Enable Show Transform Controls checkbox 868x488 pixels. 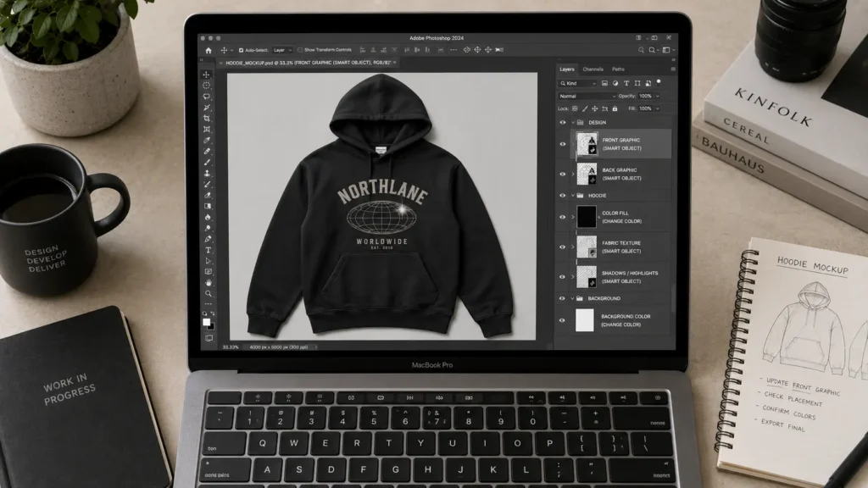point(300,50)
